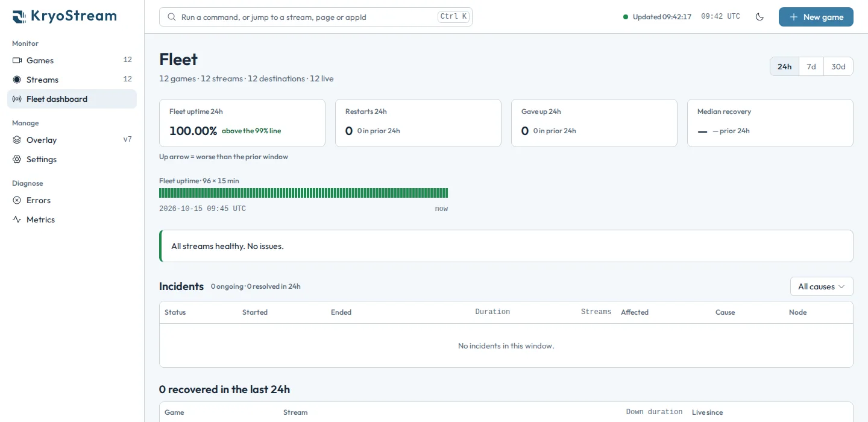Click the Live since column header
The width and height of the screenshot is (868, 422).
pos(707,412)
